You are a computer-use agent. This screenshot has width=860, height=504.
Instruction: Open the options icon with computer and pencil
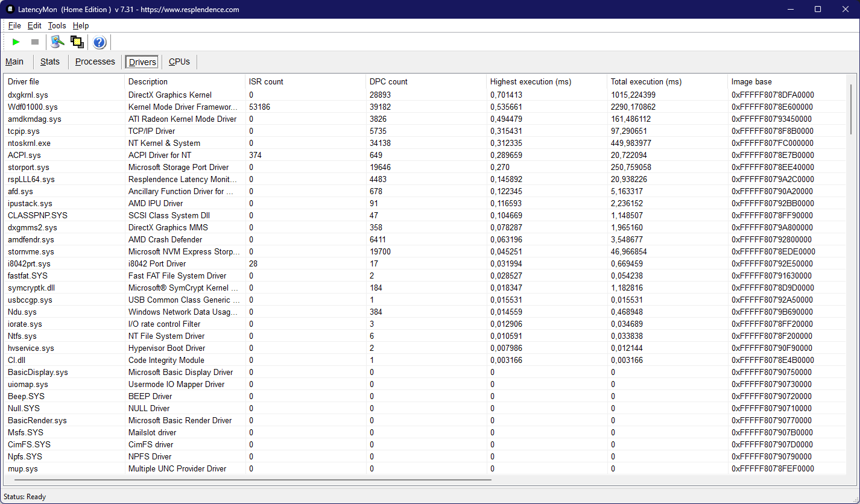pyautogui.click(x=57, y=42)
